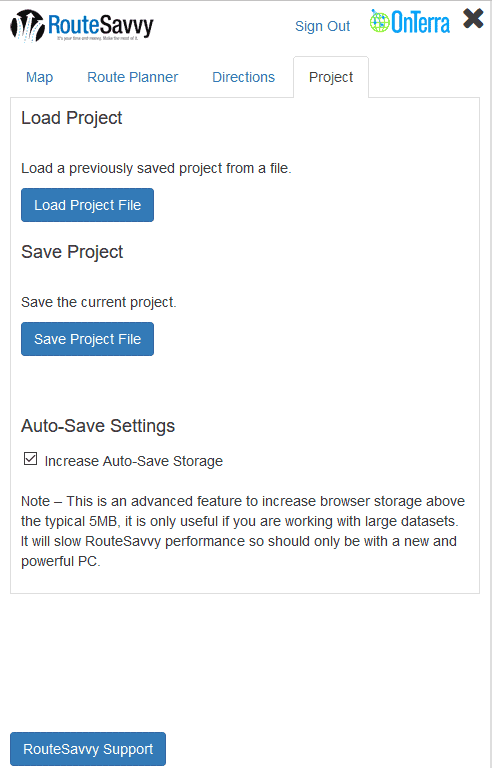Sign out via the Sign Out link
492x768 pixels.
coord(322,26)
